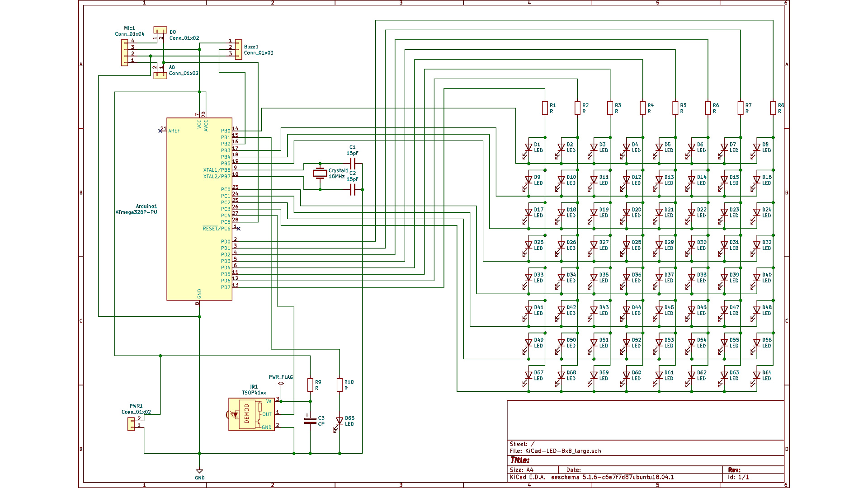The height and width of the screenshot is (488, 868).
Task: Select the A0 two-pin connector
Action: pos(160,75)
